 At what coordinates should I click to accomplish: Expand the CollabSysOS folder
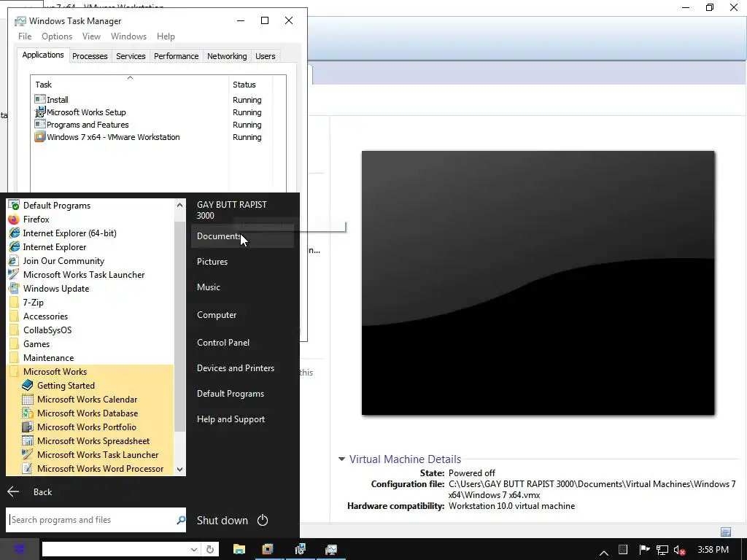click(x=47, y=330)
